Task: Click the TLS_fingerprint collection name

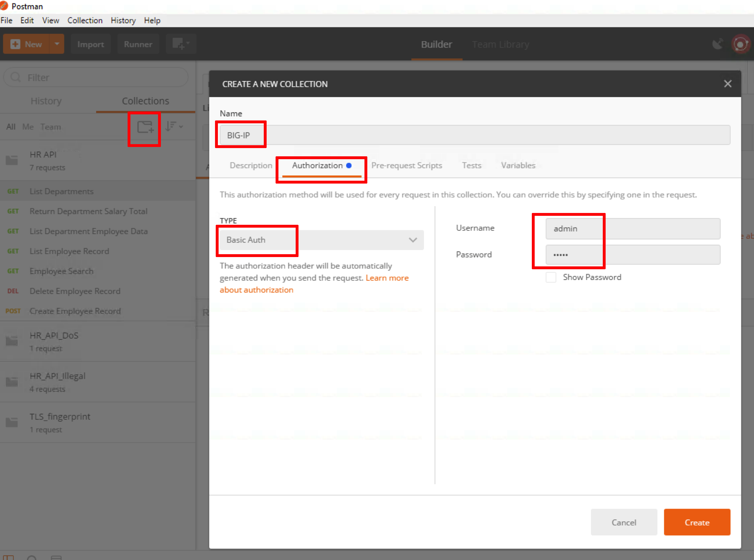Action: (x=60, y=417)
